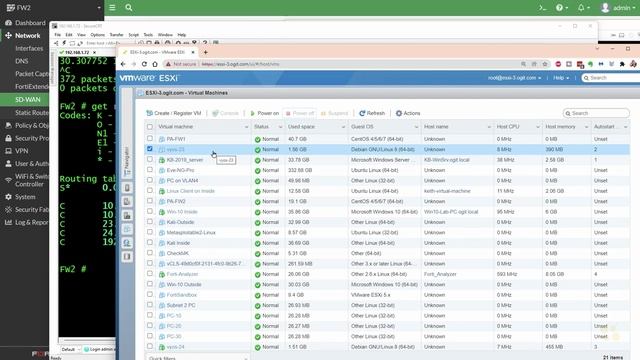Reload the ESXi browser page
The height and width of the screenshot is (360, 640).
[x=144, y=64]
